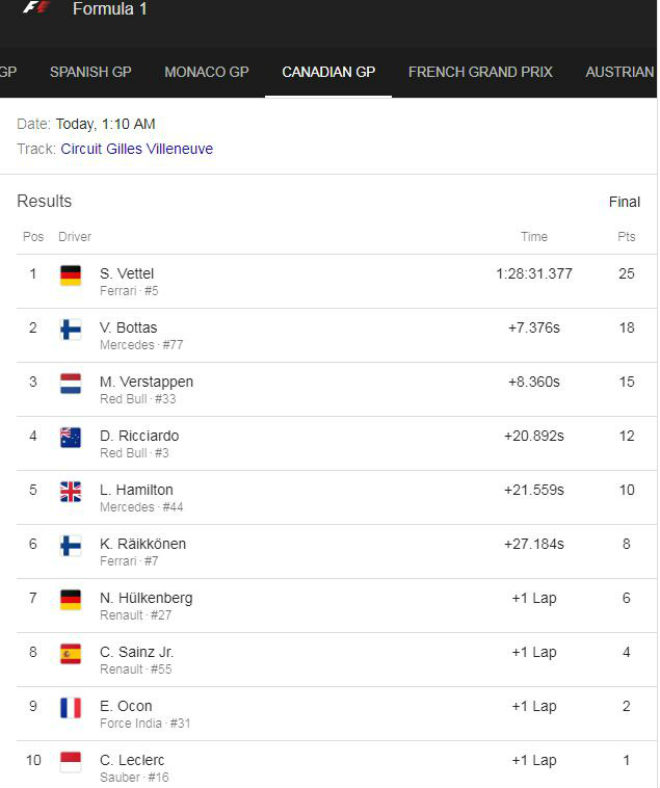Screen dimensions: 660x788
Task: Click the German flag beside S. Vettel
Action: click(70, 275)
